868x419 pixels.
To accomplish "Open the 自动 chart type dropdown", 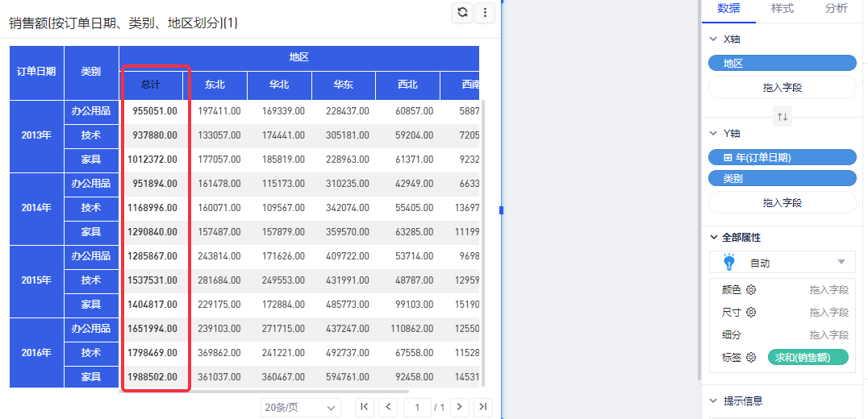I will 781,263.
